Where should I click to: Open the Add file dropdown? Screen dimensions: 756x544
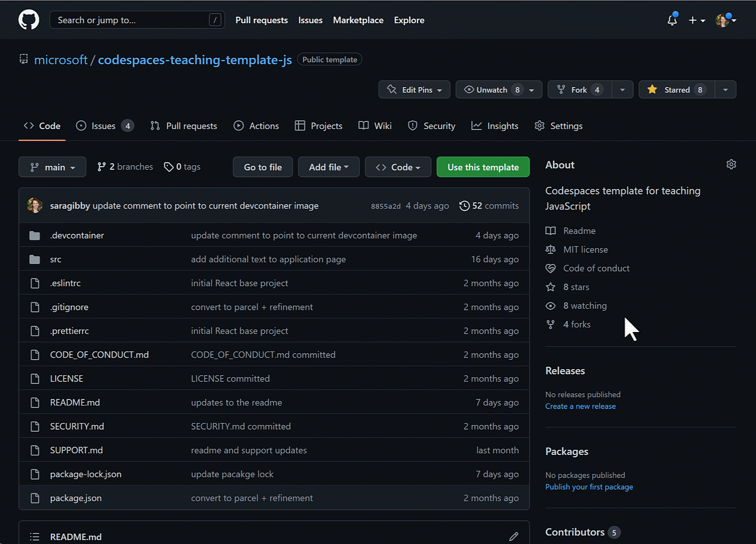click(x=329, y=167)
